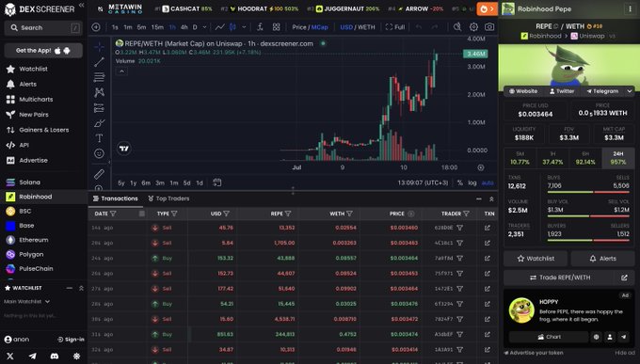Switch to the Transactions tab

116,198
